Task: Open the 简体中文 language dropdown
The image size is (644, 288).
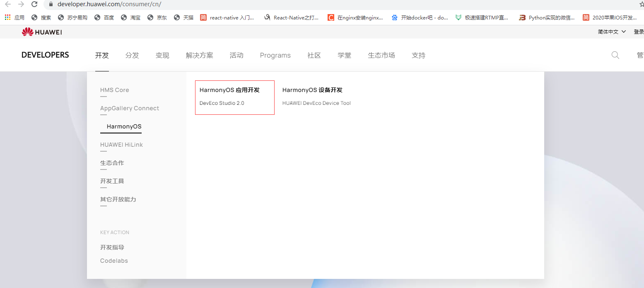Action: pos(612,31)
